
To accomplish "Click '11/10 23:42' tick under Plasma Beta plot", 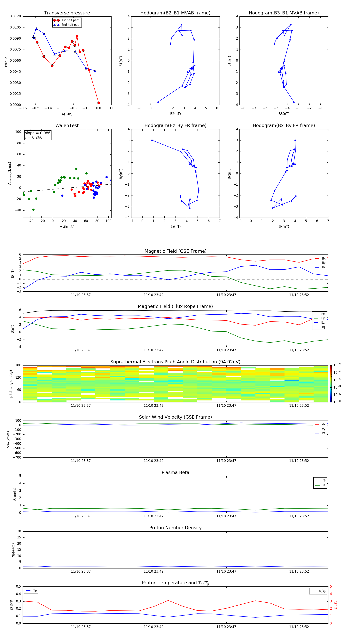I will (x=153, y=516).
